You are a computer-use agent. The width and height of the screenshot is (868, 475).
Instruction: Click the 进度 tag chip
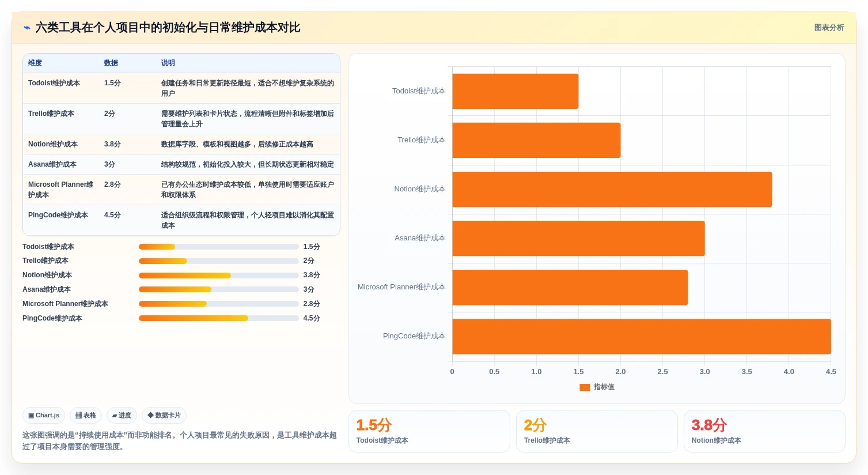tap(122, 415)
